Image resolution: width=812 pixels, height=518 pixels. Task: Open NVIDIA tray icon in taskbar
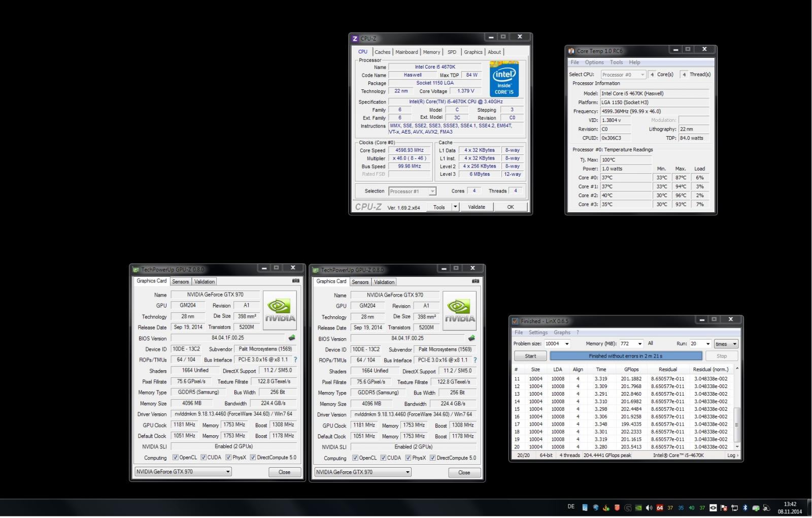[638, 508]
